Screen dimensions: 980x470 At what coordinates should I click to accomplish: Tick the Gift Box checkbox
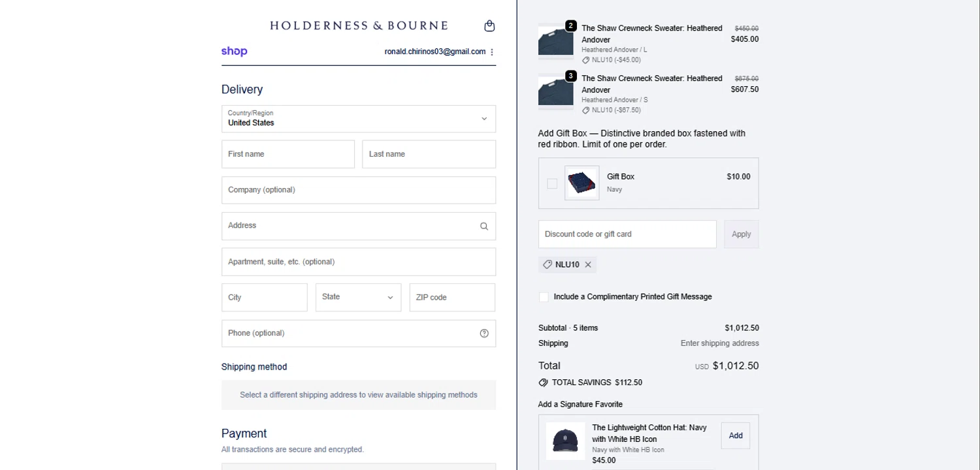coord(552,183)
